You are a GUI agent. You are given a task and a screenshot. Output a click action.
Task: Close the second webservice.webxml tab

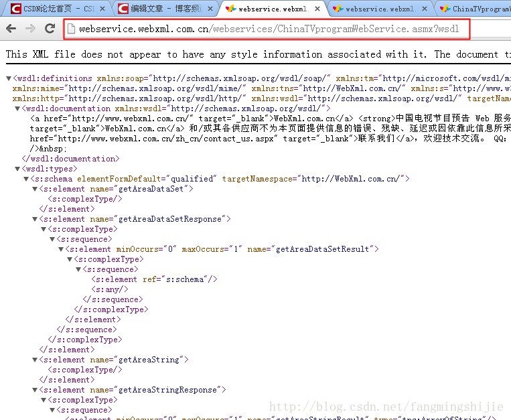(425, 9)
